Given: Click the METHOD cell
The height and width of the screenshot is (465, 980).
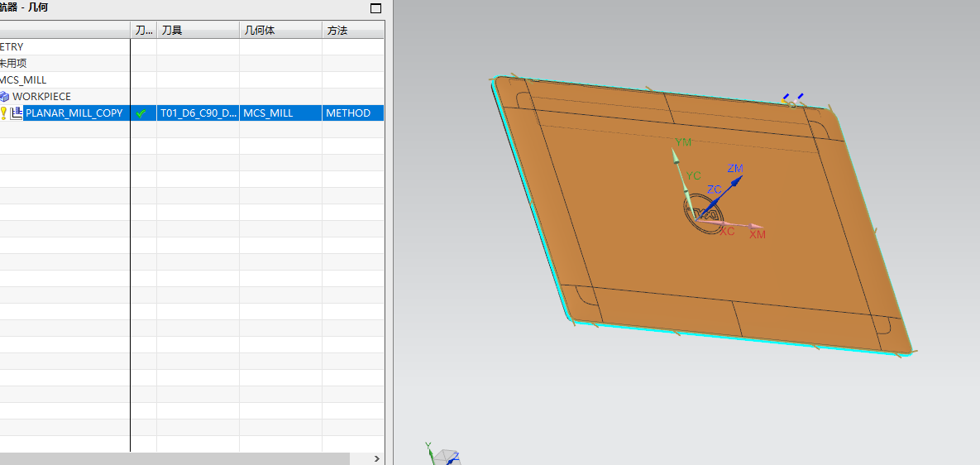Looking at the screenshot, I should point(353,113).
